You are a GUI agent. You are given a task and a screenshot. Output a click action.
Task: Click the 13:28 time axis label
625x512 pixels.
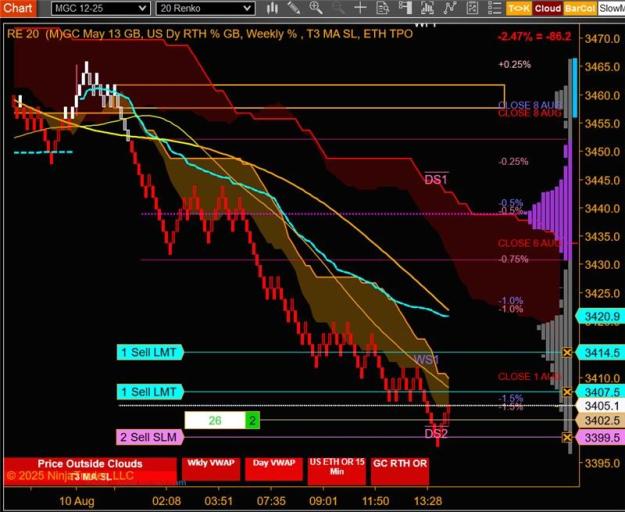(x=428, y=501)
